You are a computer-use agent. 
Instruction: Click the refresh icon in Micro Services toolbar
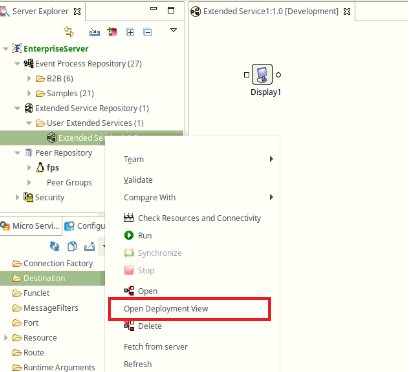coord(55,246)
